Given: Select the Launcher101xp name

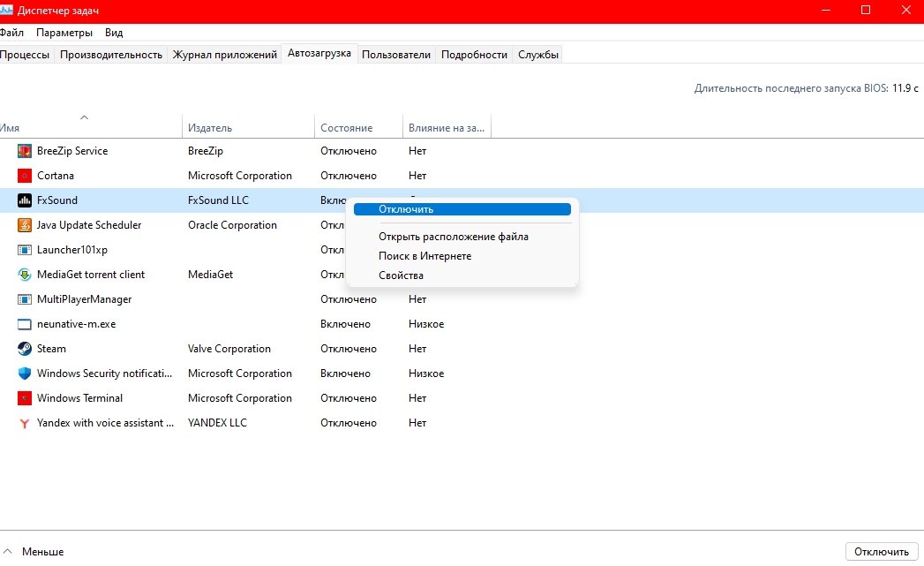Looking at the screenshot, I should click(x=72, y=250).
